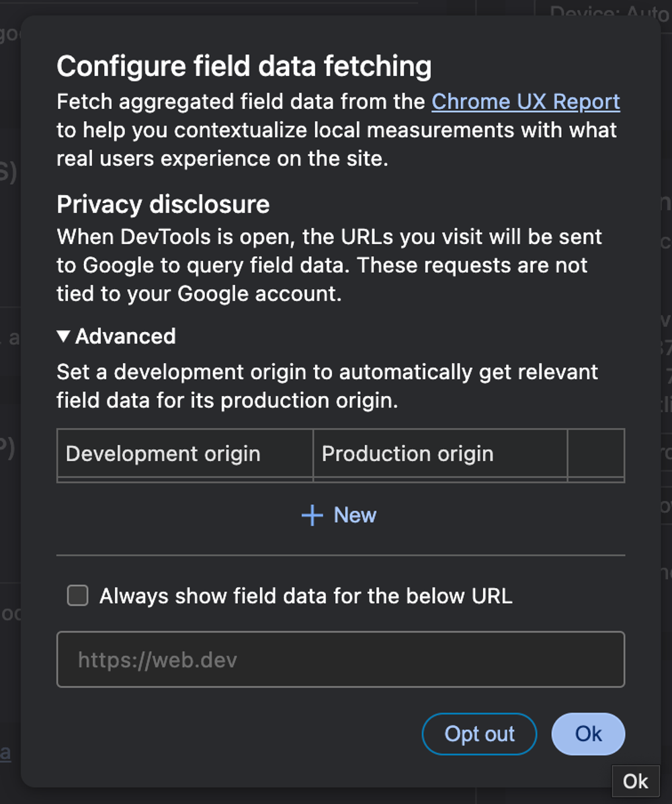Viewport: 672px width, 804px height.
Task: Enable 'Always show field data for the below URL'
Action: point(77,595)
